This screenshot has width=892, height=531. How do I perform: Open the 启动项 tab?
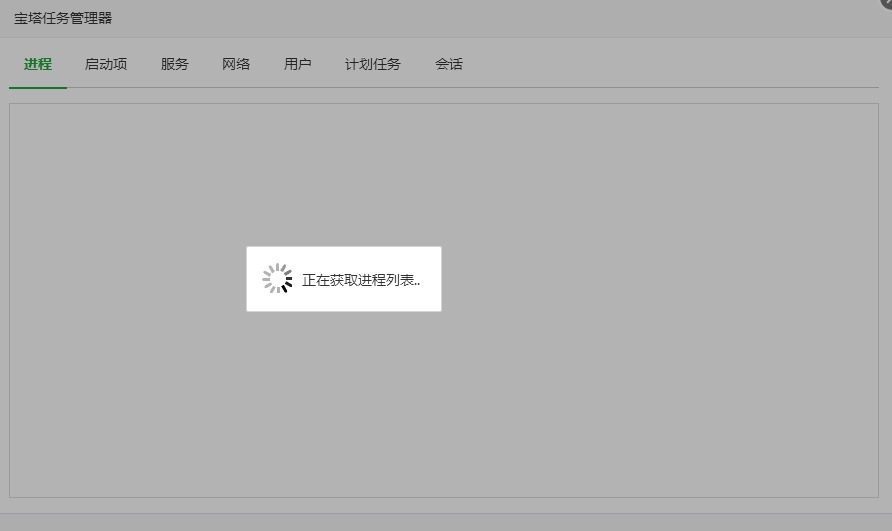click(x=106, y=64)
